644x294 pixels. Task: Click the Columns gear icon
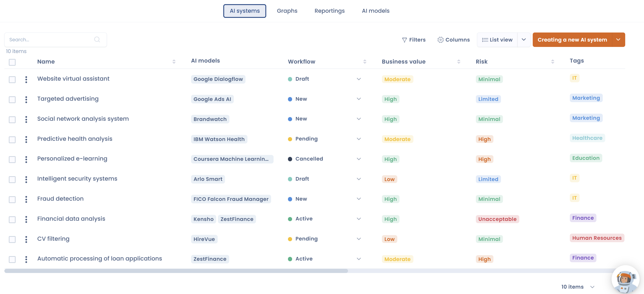[x=440, y=40]
